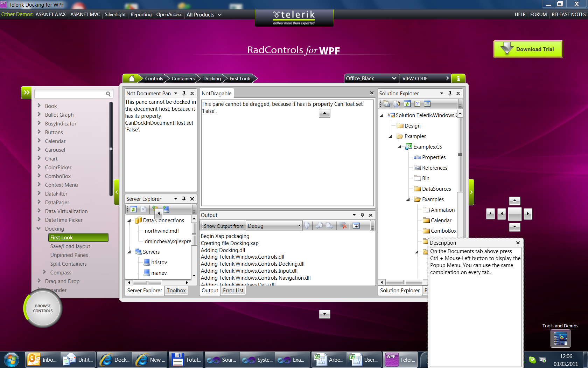Click the add server icon in Server Explorer toolbar
The width and height of the screenshot is (588, 368).
166,209
